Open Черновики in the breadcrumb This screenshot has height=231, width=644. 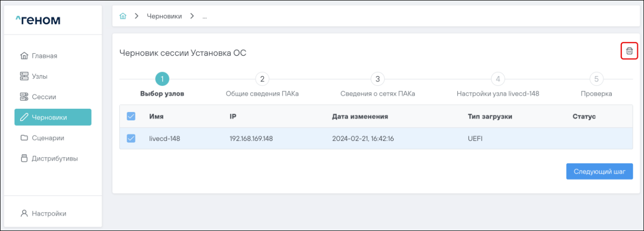[x=164, y=17]
